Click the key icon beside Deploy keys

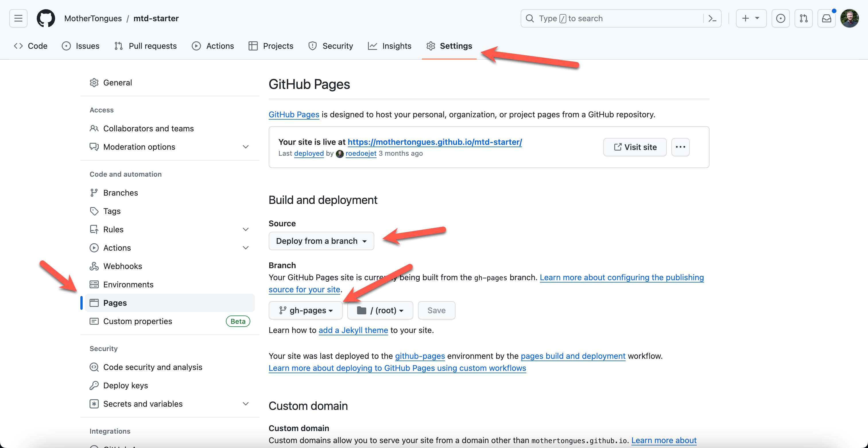coord(94,385)
